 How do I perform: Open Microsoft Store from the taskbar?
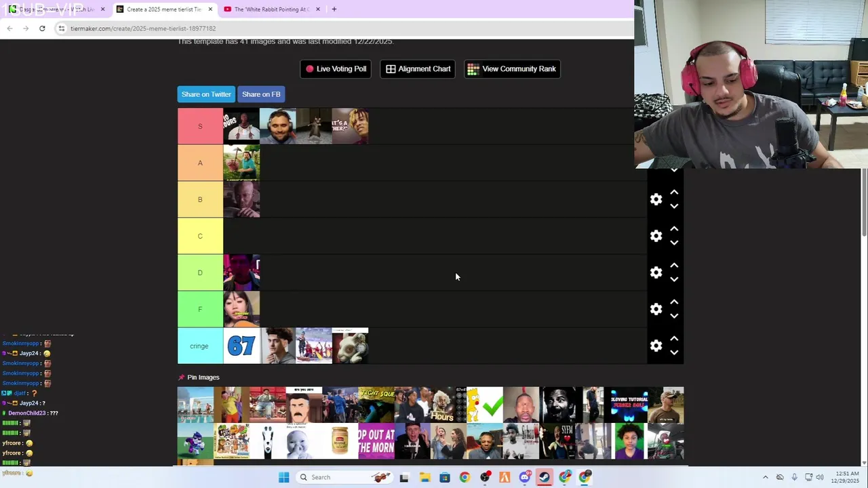pyautogui.click(x=444, y=477)
